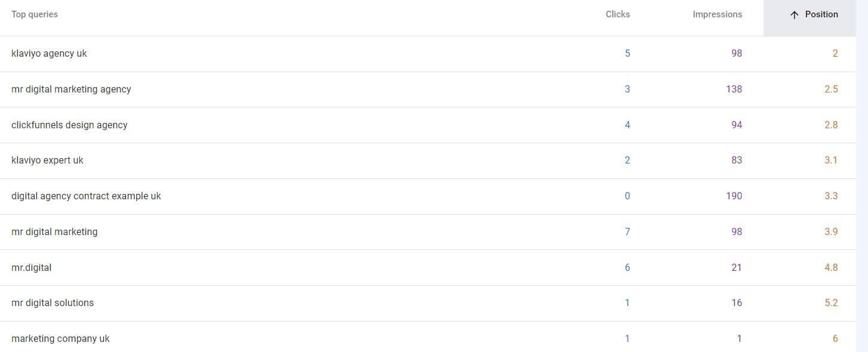Select the 'mr digital marketing' query

(x=54, y=232)
